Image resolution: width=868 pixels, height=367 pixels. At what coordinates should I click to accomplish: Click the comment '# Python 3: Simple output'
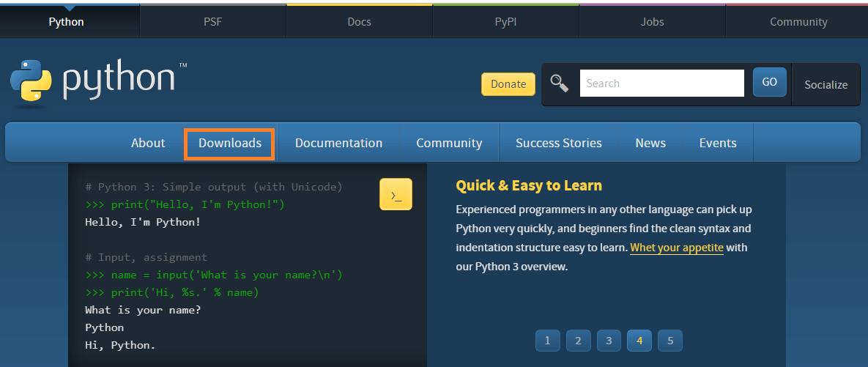pyautogui.click(x=214, y=187)
